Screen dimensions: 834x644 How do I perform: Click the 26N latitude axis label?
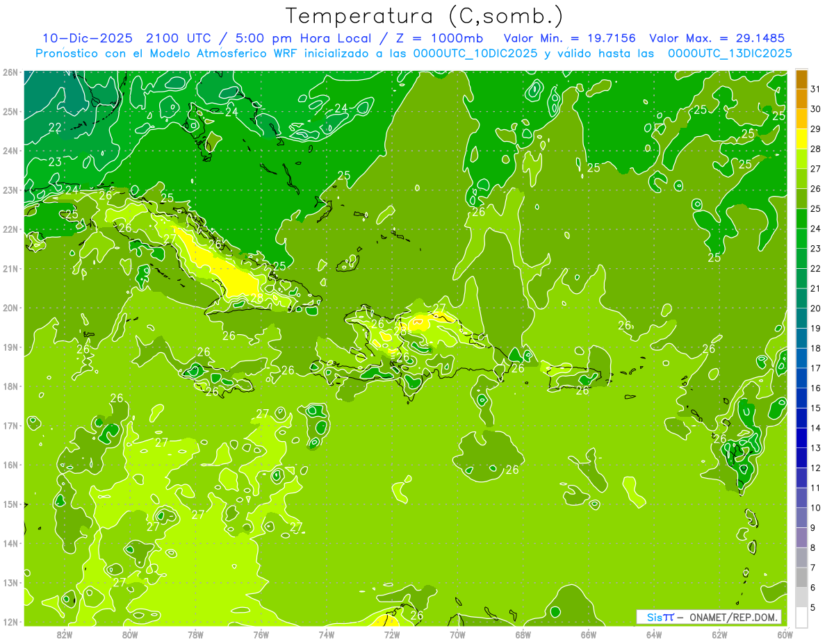pos(10,72)
